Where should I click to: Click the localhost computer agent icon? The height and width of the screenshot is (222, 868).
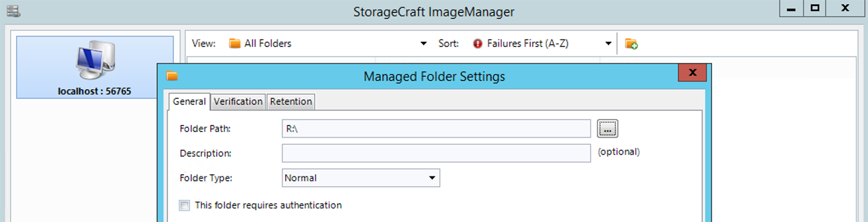click(x=95, y=60)
